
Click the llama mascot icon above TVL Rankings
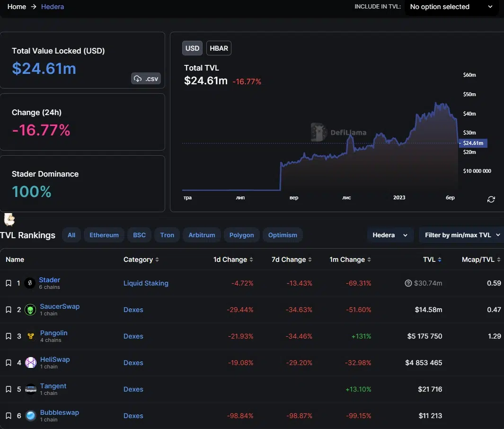pos(9,220)
